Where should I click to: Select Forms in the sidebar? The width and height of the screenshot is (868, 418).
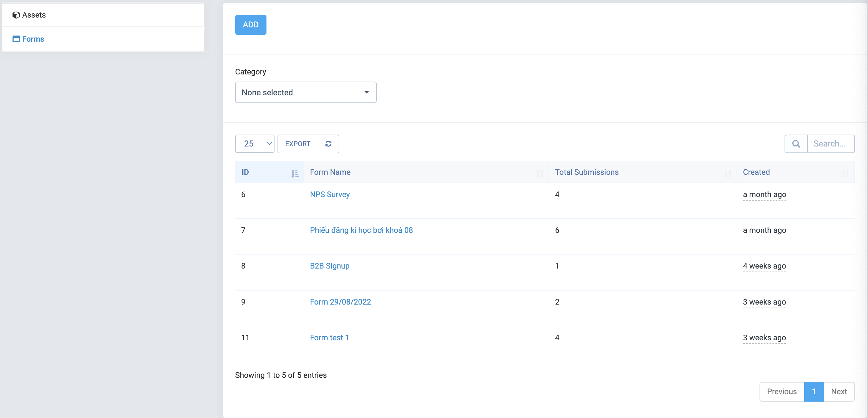tap(33, 39)
